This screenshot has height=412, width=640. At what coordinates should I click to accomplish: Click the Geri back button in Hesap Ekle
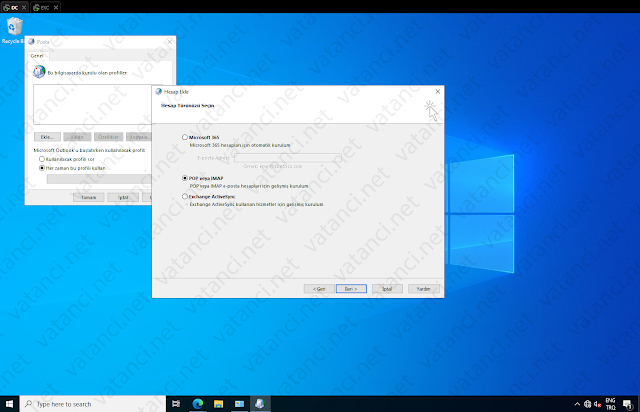point(319,289)
